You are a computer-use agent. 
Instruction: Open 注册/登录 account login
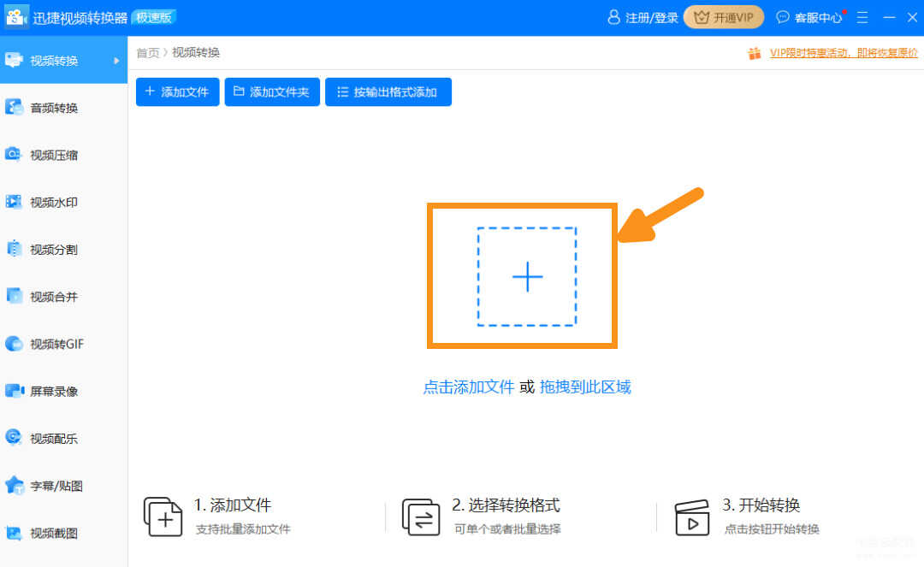coord(643,18)
